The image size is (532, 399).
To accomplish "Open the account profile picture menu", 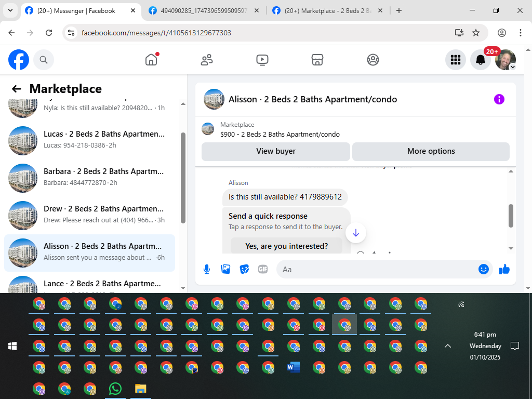I will coord(506,60).
